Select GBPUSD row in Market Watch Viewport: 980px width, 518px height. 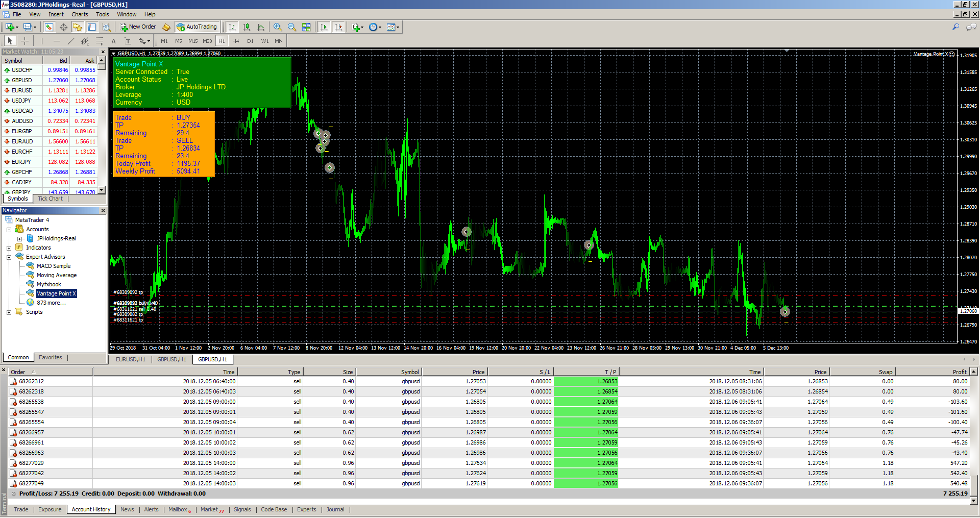pos(22,80)
